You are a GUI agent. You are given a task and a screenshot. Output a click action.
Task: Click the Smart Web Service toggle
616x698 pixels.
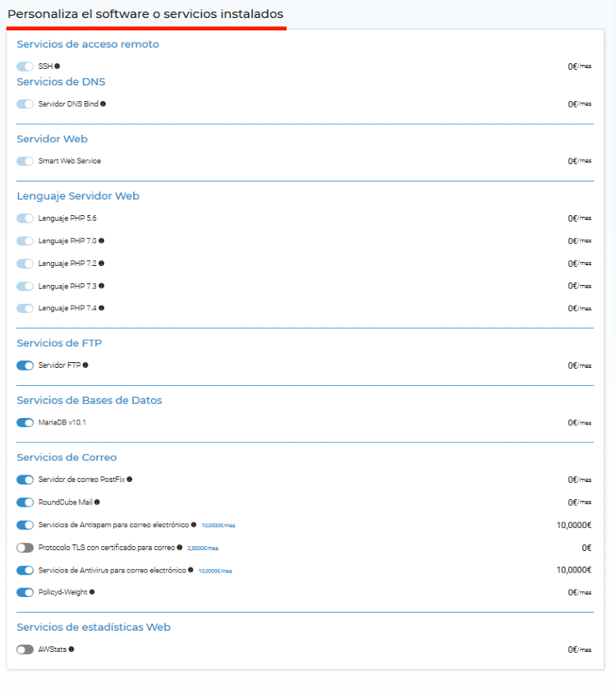tap(25, 161)
